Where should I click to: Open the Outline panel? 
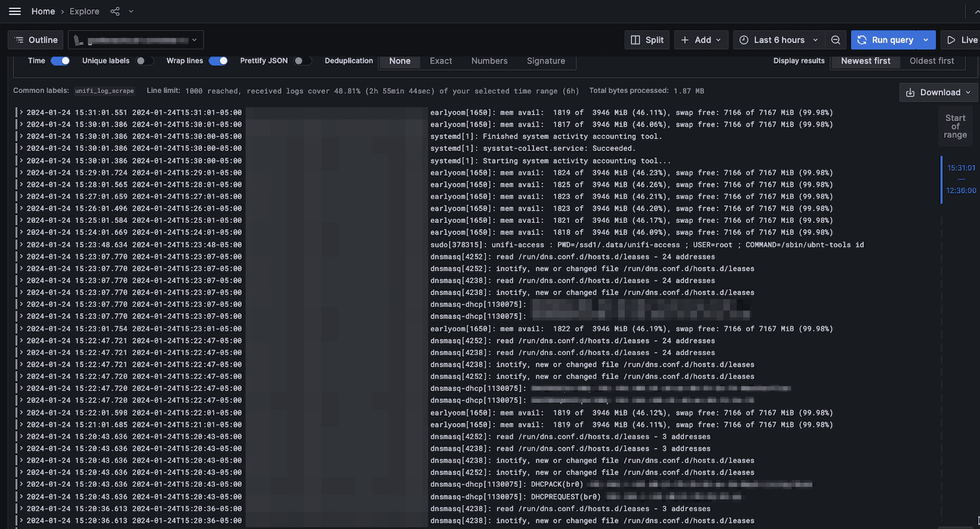pos(36,40)
